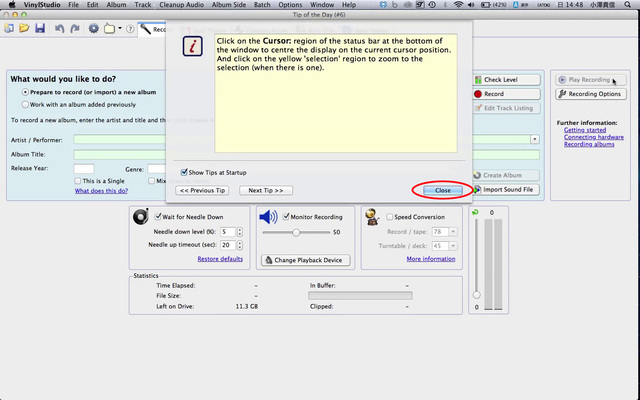Viewport: 640px width, 400px height.
Task: Click the vinyl record icon beside Needle Down
Action: [x=141, y=216]
